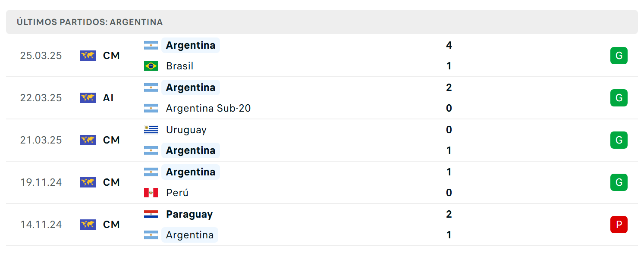Click the Perú flag icon
644x253 pixels.
click(x=151, y=193)
